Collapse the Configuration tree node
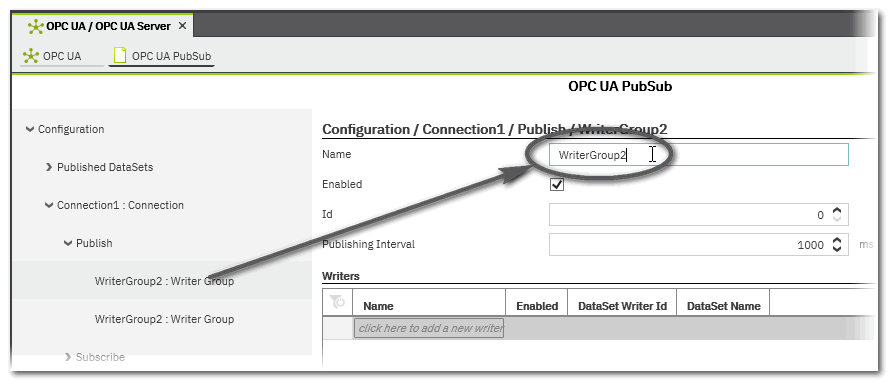This screenshot has height=382, width=889. (29, 129)
